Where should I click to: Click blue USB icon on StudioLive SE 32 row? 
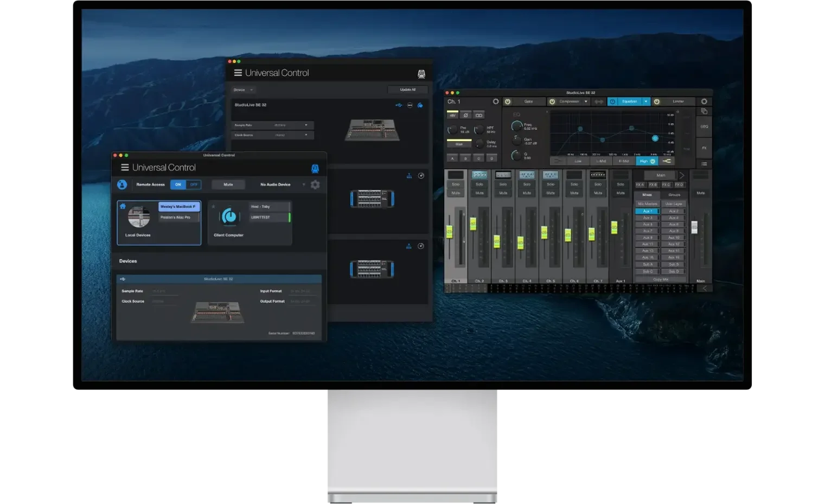tap(399, 105)
